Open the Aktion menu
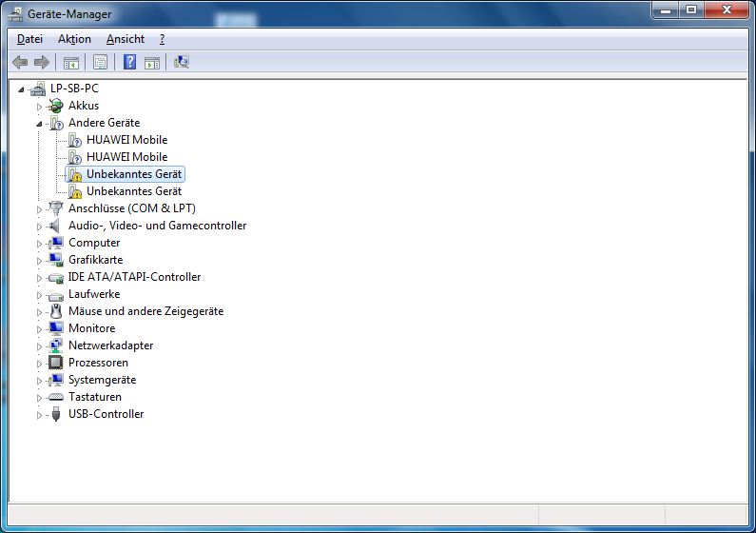The height and width of the screenshot is (533, 756). pos(74,39)
